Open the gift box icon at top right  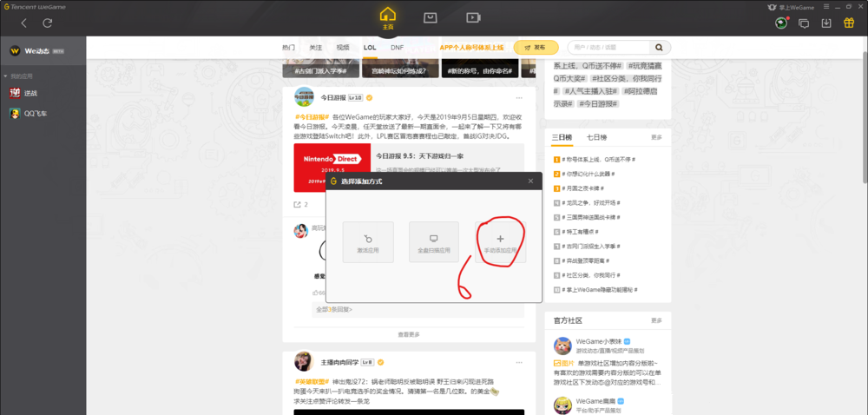pos(849,23)
